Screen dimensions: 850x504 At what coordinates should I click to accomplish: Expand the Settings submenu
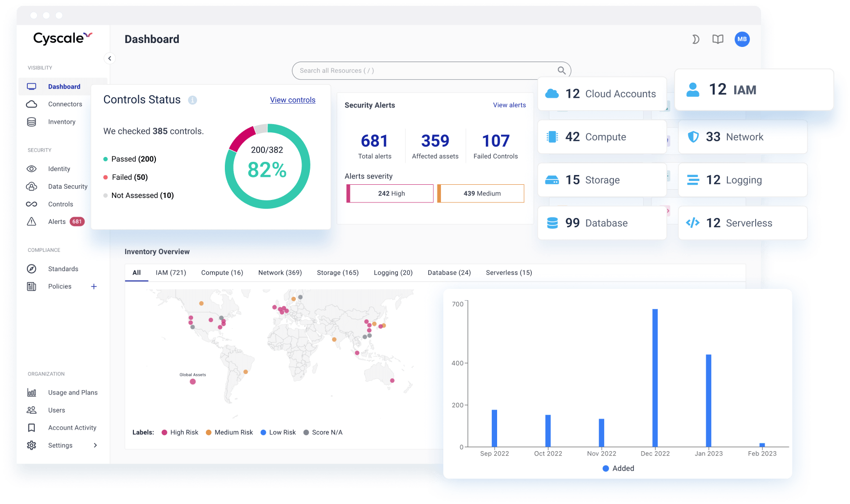tap(61, 445)
